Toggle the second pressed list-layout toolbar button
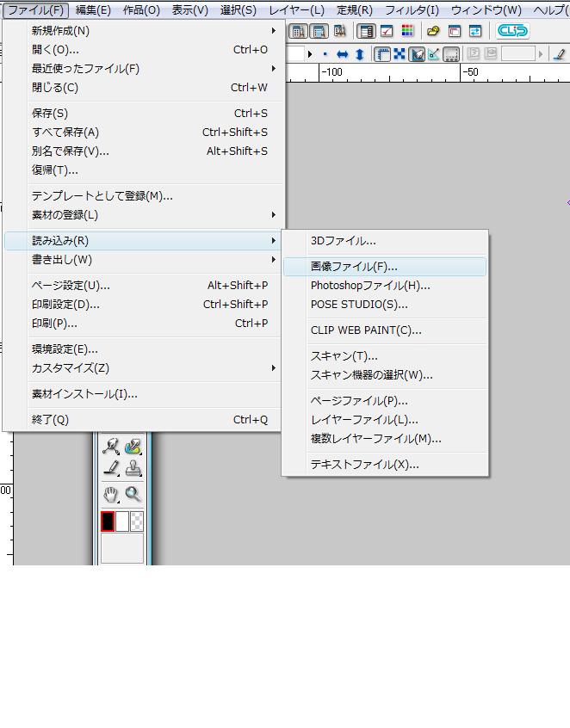570x728 pixels. pos(319,31)
